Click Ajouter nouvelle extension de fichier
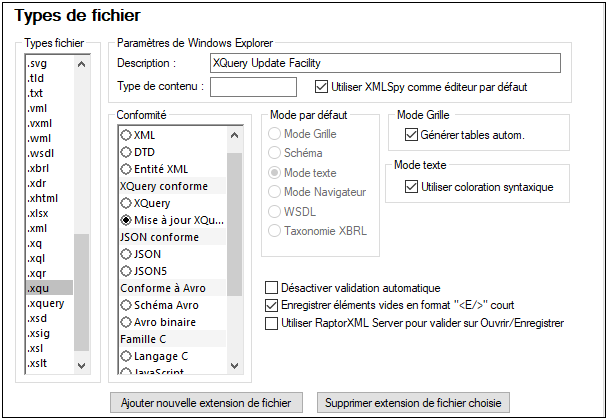This screenshot has width=608, height=420. pyautogui.click(x=205, y=403)
